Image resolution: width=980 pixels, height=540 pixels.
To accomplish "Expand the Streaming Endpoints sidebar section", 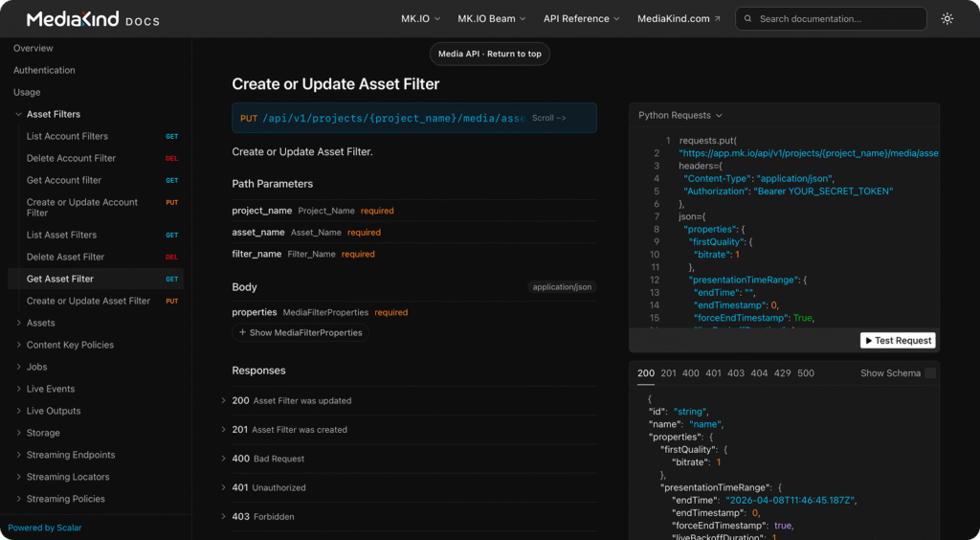I will click(x=18, y=456).
